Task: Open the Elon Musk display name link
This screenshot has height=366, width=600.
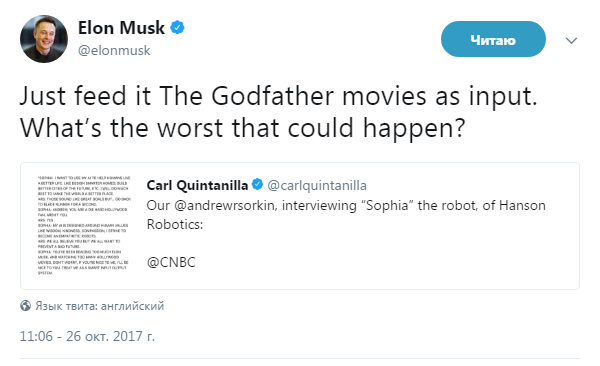Action: point(121,28)
